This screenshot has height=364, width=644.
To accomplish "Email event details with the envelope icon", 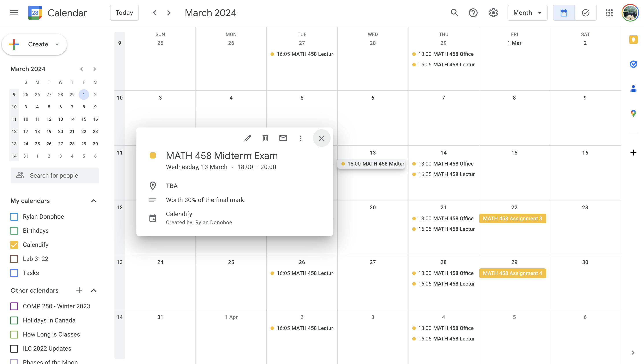I will tap(283, 138).
